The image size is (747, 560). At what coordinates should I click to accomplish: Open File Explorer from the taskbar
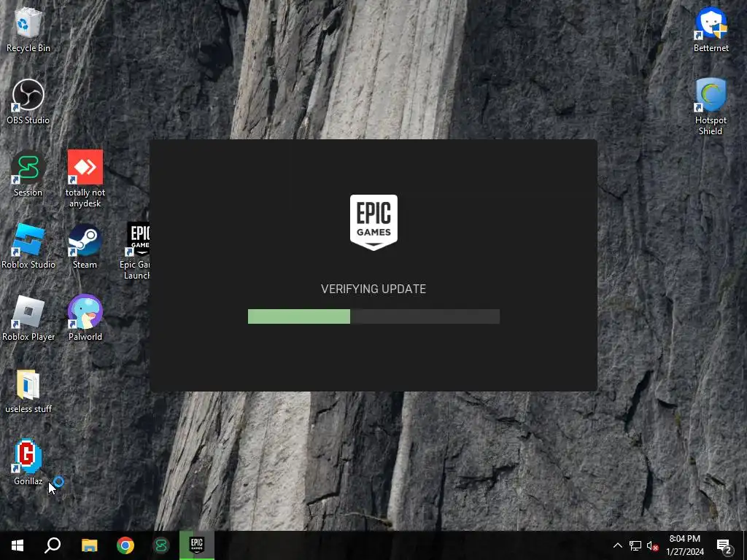point(89,545)
